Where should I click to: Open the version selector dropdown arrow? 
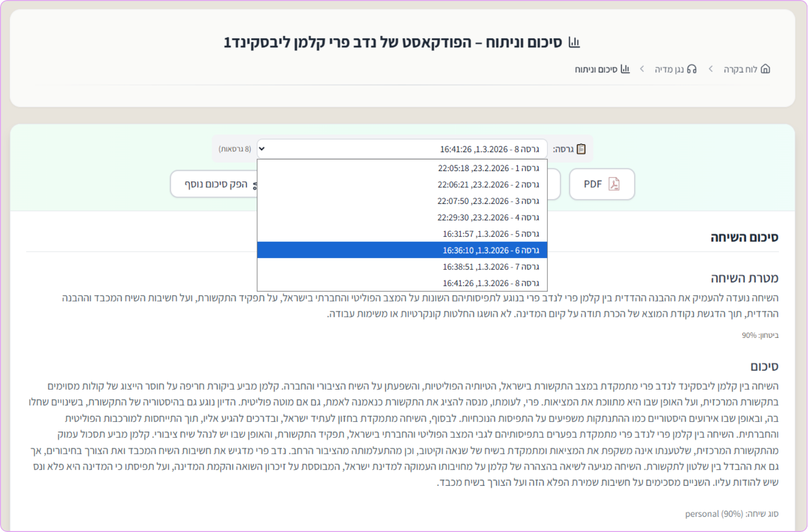tap(262, 149)
